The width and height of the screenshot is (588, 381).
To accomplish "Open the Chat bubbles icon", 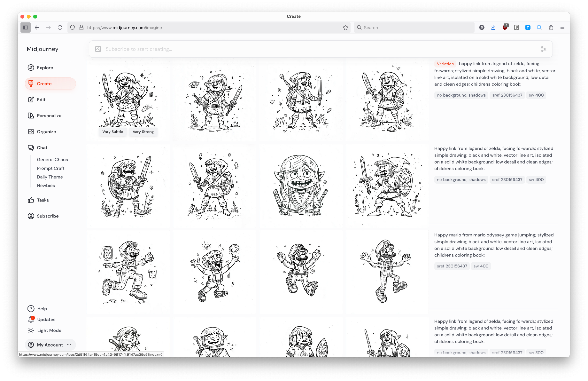I will (x=31, y=147).
